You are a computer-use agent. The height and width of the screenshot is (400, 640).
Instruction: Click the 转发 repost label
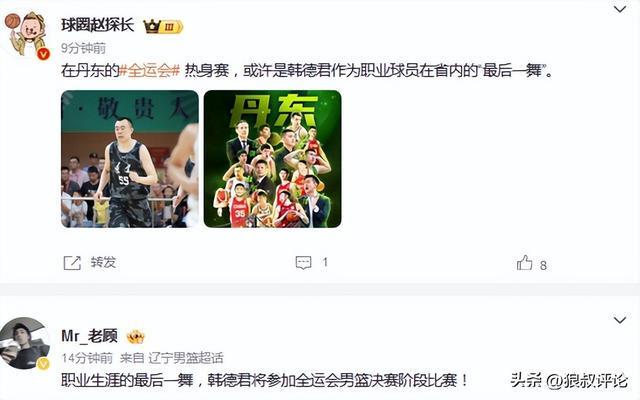click(x=103, y=262)
